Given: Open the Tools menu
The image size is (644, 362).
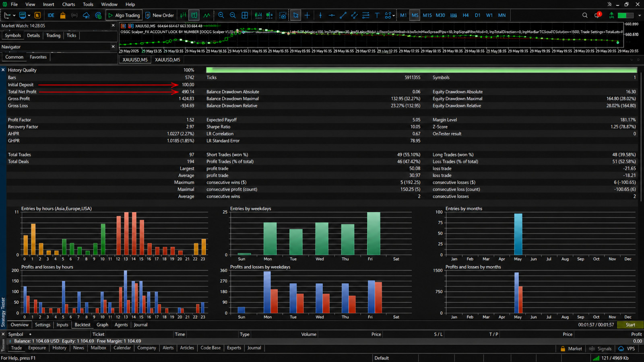Looking at the screenshot, I should [88, 4].
